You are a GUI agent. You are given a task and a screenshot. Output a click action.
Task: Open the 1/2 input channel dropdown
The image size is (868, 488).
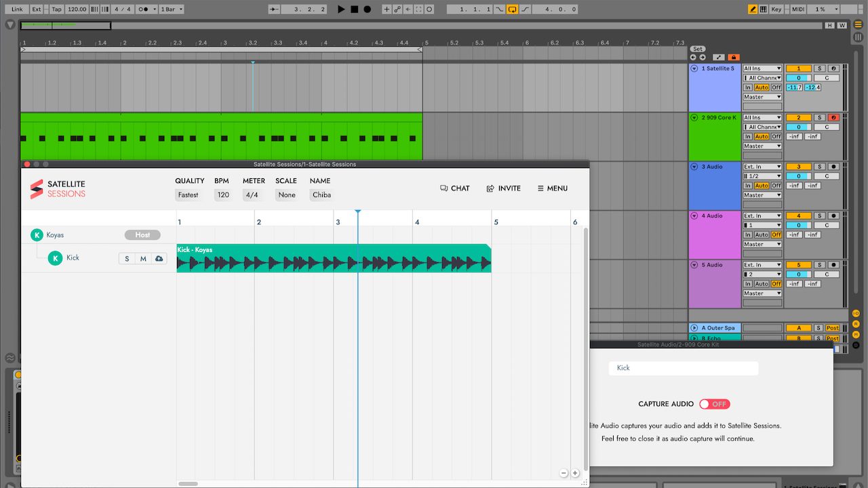coord(762,176)
